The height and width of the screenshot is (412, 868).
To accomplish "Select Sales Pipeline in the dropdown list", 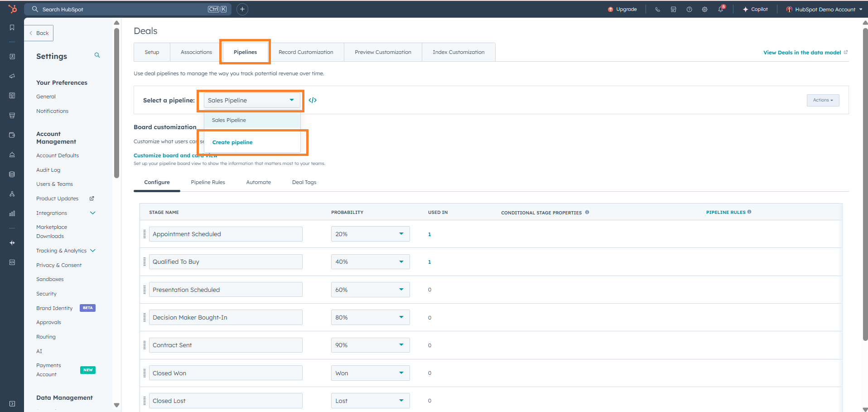I will click(x=252, y=120).
